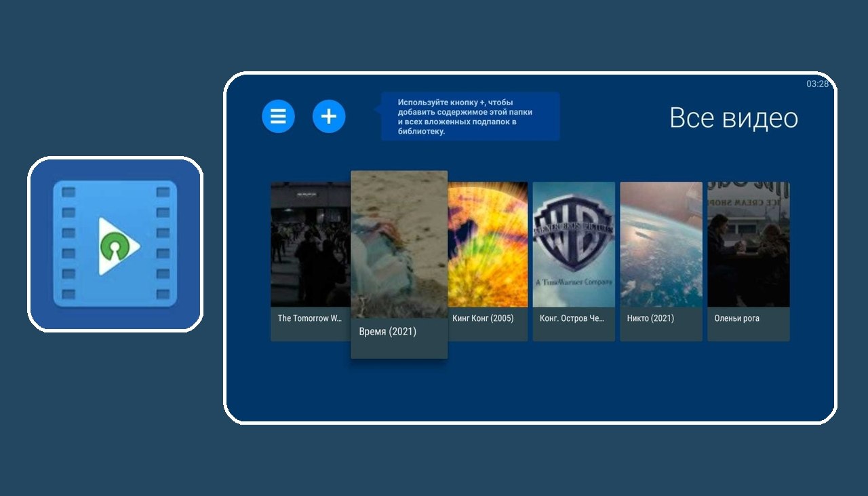868x496 pixels.
Task: Open the Оленьи рога movie thumbnail
Action: click(x=749, y=244)
